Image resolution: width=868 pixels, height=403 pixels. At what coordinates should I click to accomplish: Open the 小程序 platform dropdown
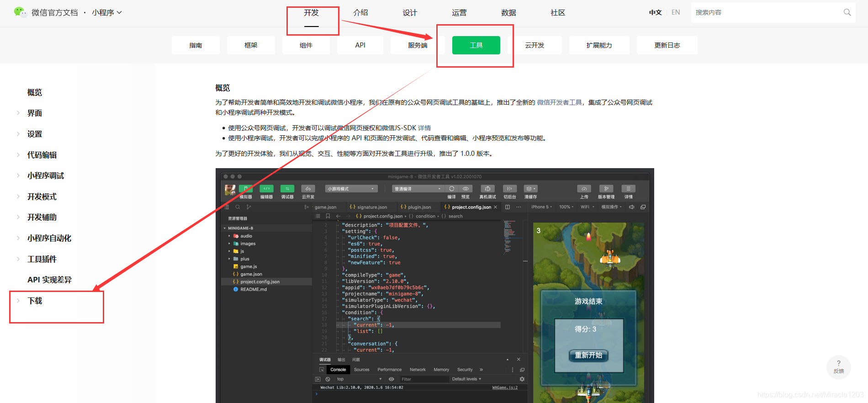[x=107, y=13]
